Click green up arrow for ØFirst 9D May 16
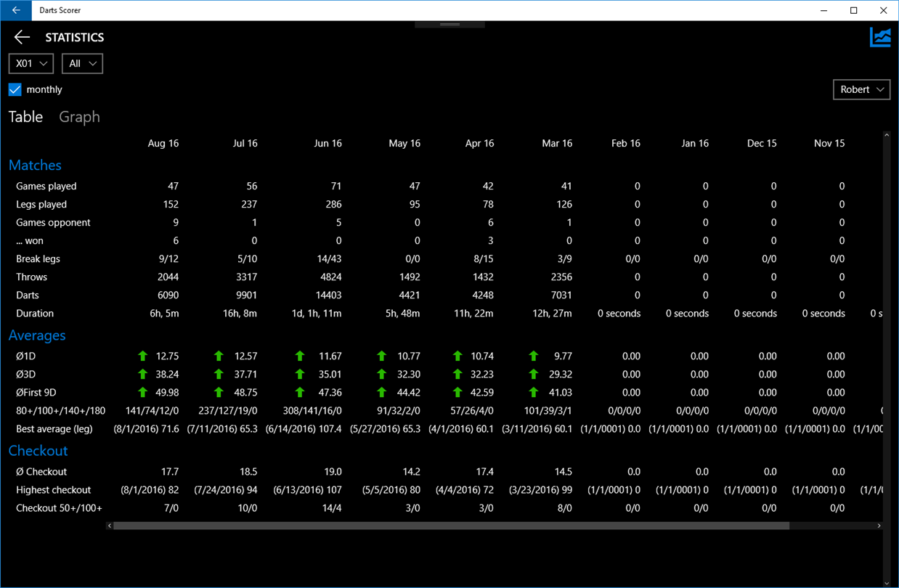The width and height of the screenshot is (899, 588). point(381,392)
